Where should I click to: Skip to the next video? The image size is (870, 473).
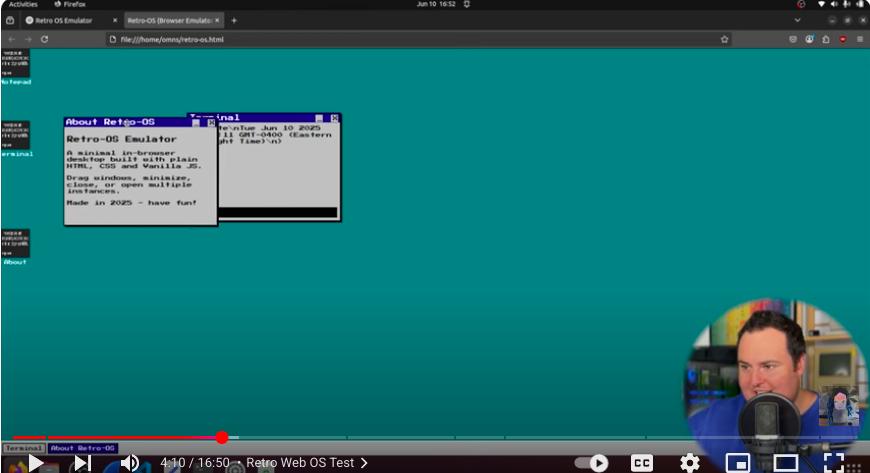(83, 462)
